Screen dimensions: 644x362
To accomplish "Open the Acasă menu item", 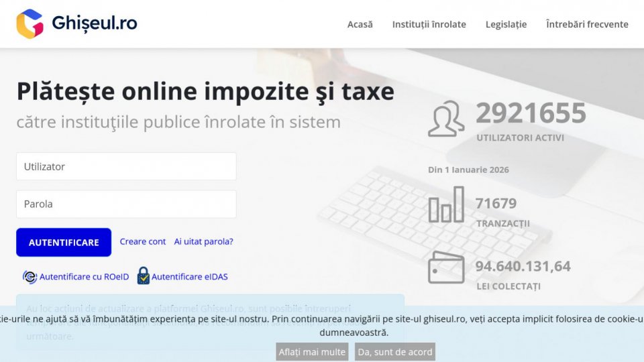I will 360,24.
